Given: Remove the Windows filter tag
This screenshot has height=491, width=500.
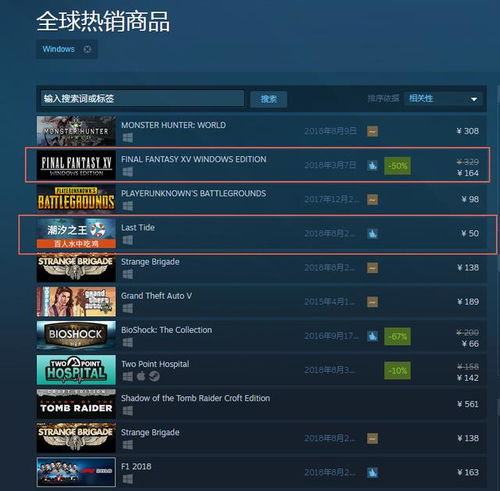Looking at the screenshot, I should 87,49.
